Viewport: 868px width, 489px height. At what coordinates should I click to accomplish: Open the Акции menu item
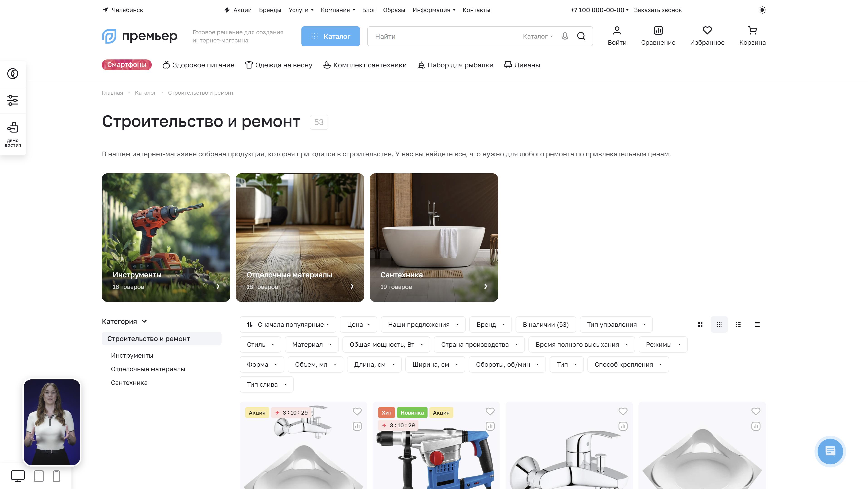click(x=238, y=10)
